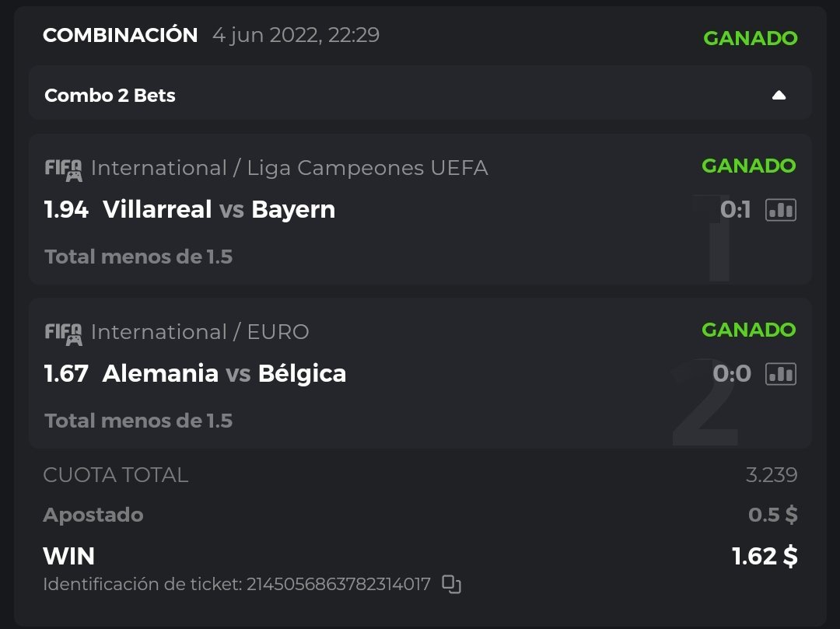Click the 1.67 odds value
Image resolution: width=840 pixels, height=629 pixels.
(x=66, y=374)
